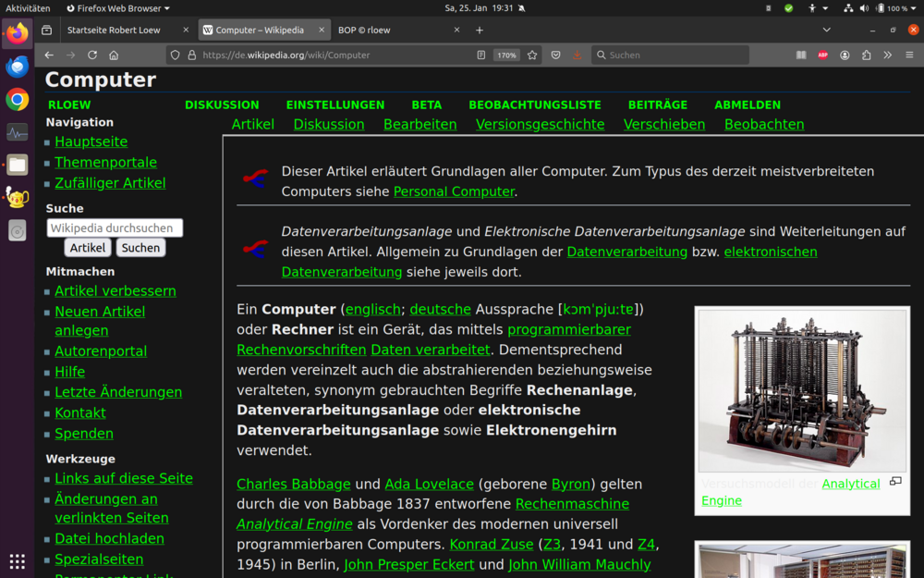This screenshot has width=924, height=578.
Task: Toggle Reader View icon in the address bar
Action: (x=481, y=55)
